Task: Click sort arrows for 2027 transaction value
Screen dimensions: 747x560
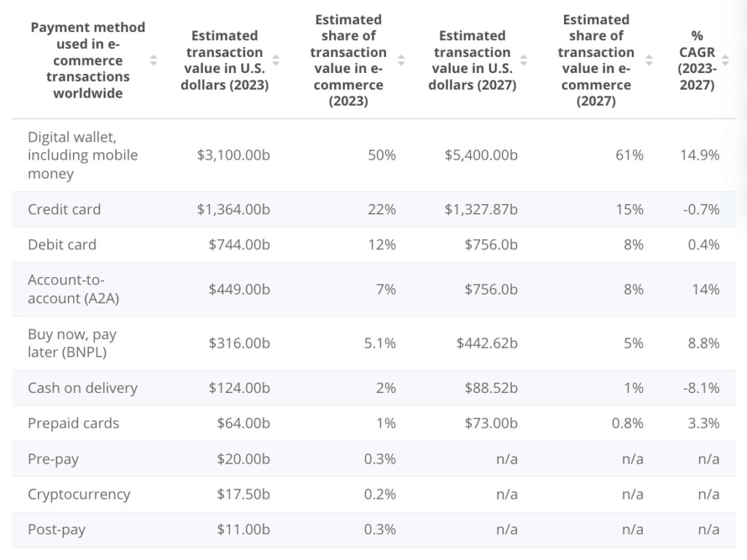Action: coord(524,61)
